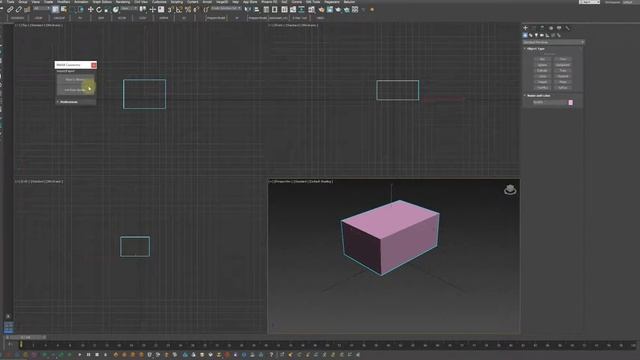
Task: Toggle the Scene Explorer icon
Action: click(266, 9)
